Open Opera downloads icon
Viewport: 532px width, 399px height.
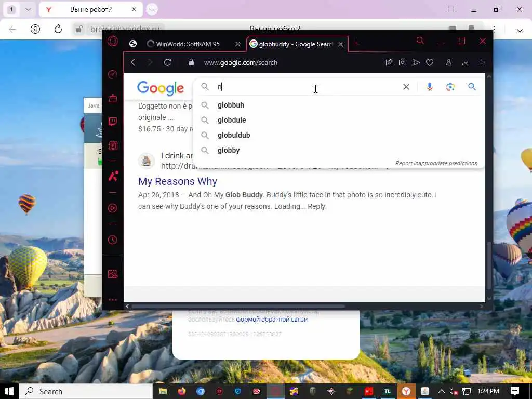pyautogui.click(x=466, y=62)
